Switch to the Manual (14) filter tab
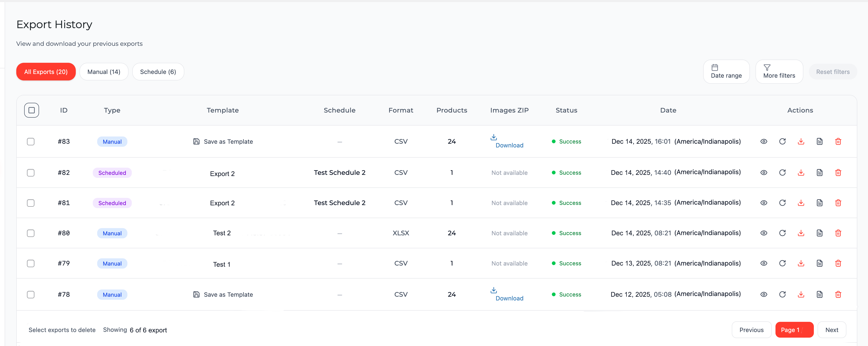Screen dimensions: 868x346 tap(104, 71)
